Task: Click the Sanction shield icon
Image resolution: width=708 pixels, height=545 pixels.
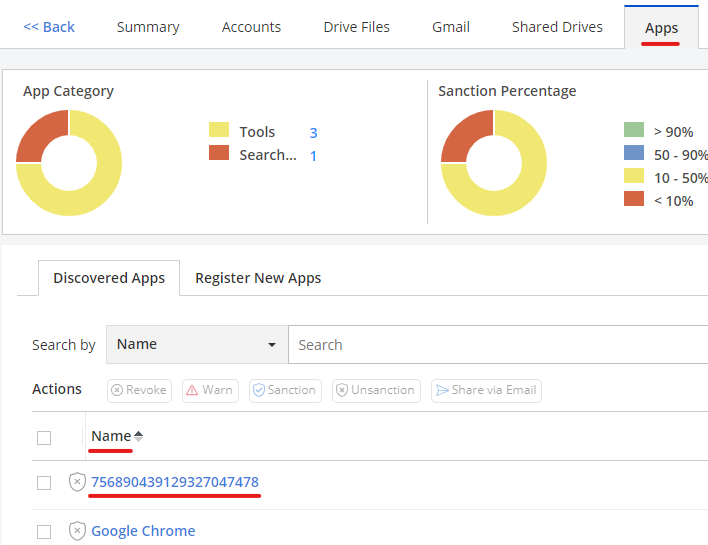Action: pos(258,390)
